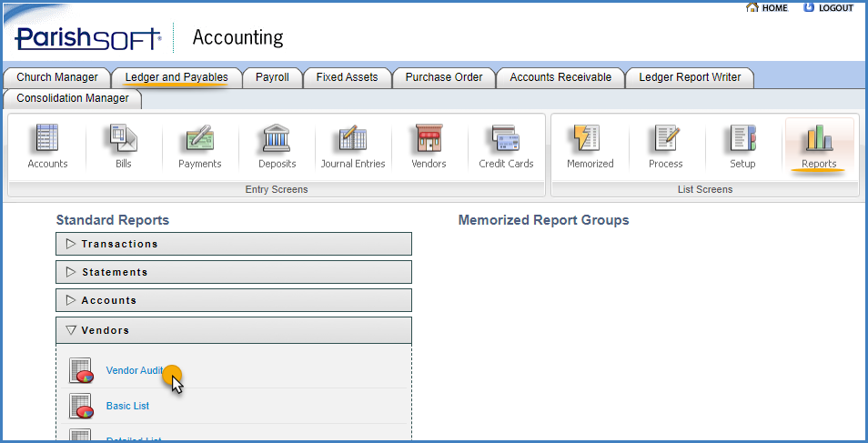Click the HOME text link

(x=775, y=8)
